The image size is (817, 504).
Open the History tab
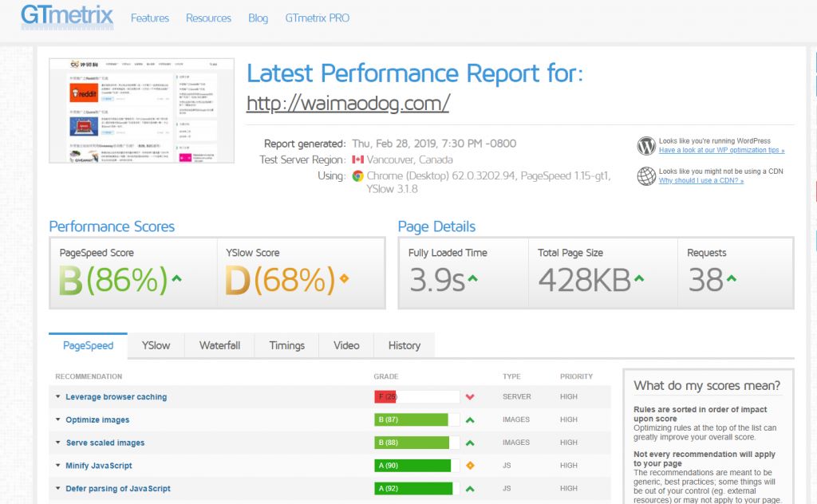(404, 345)
